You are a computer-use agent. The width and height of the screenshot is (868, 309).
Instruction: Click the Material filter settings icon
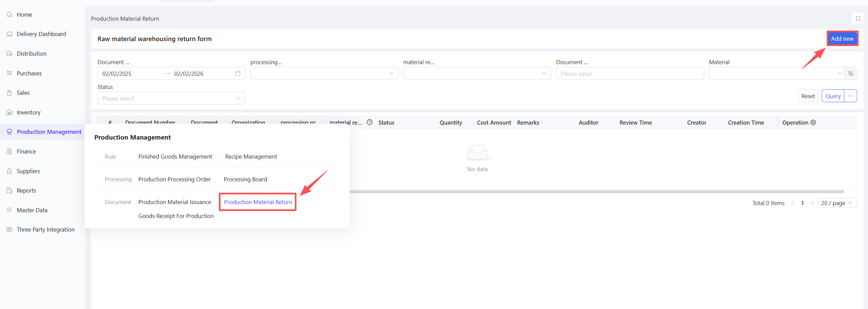pyautogui.click(x=851, y=73)
